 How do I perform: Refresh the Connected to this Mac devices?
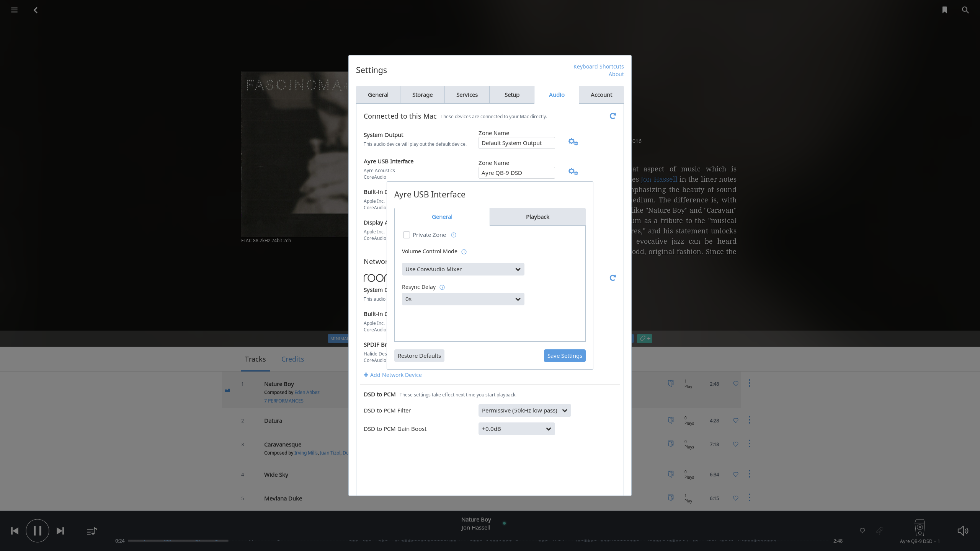[x=612, y=116]
